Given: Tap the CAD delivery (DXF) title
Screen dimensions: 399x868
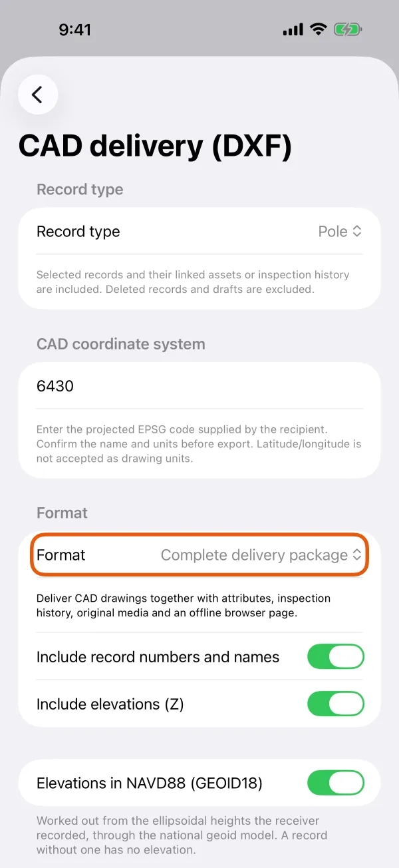Looking at the screenshot, I should [x=155, y=146].
